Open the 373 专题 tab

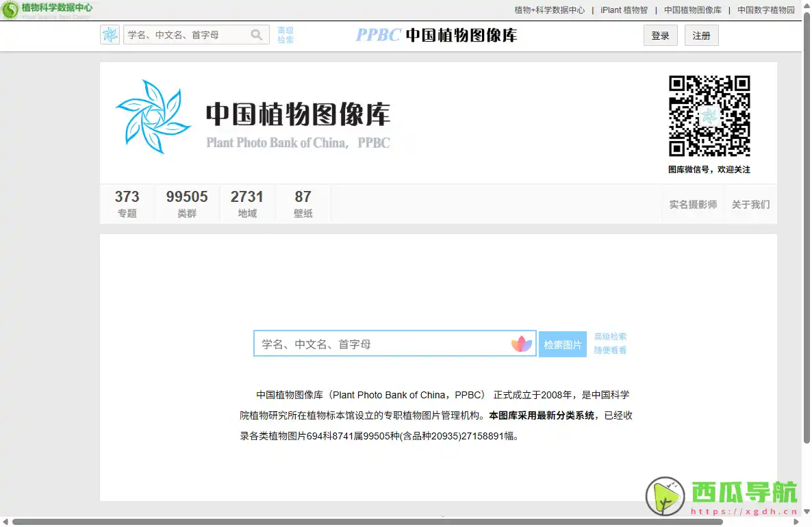[x=127, y=204]
